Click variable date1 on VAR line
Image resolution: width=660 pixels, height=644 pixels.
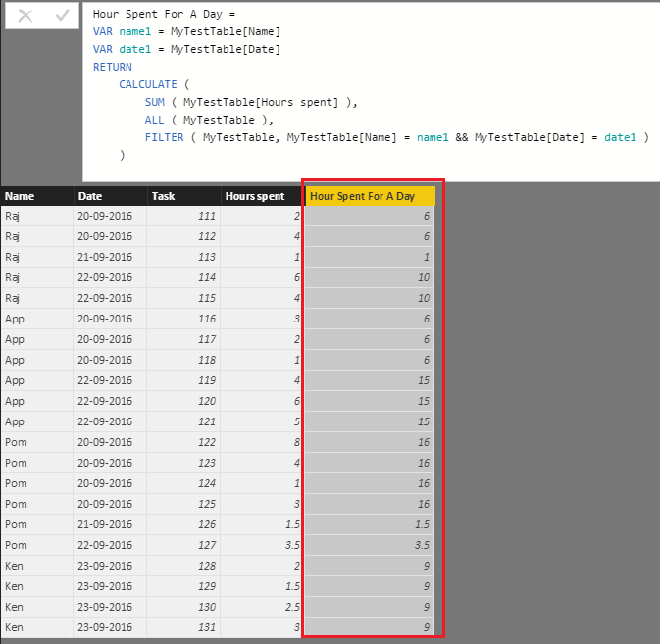[x=134, y=49]
